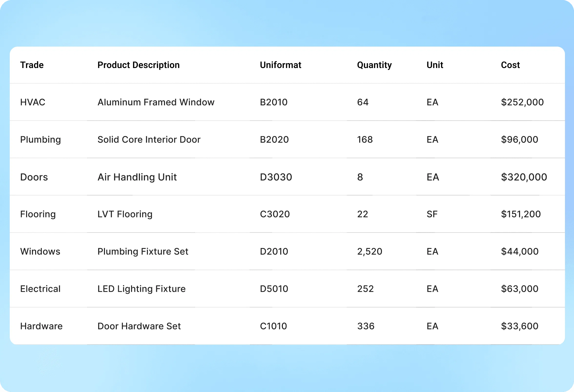This screenshot has width=574, height=392.
Task: Click the Trade column header
Action: (x=32, y=65)
